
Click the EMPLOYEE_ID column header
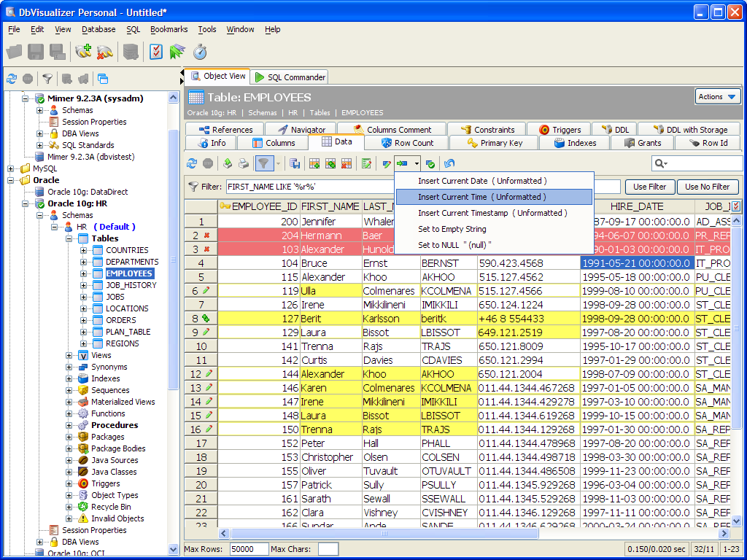[259, 206]
